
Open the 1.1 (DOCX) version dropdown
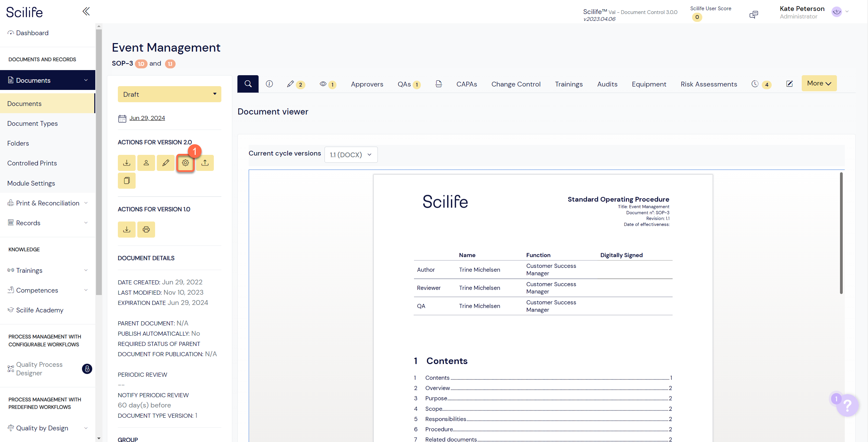pyautogui.click(x=351, y=155)
